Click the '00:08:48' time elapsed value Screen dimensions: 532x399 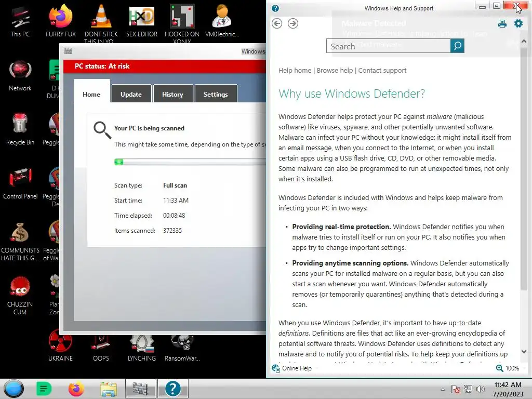click(x=174, y=216)
